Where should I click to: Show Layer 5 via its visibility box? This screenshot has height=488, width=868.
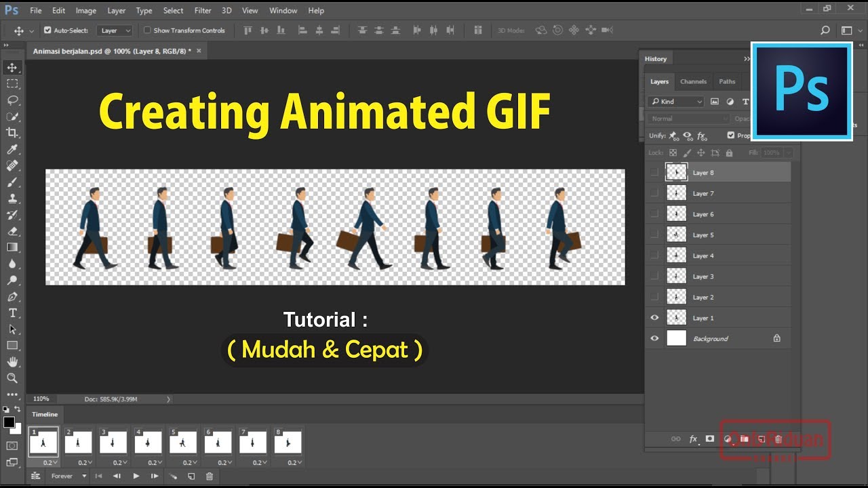[654, 235]
